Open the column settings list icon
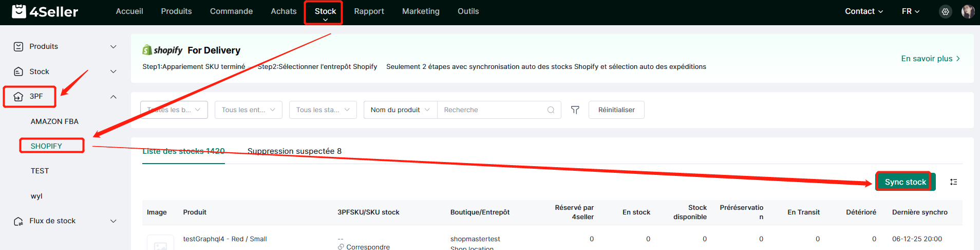This screenshot has width=980, height=250. (x=953, y=182)
